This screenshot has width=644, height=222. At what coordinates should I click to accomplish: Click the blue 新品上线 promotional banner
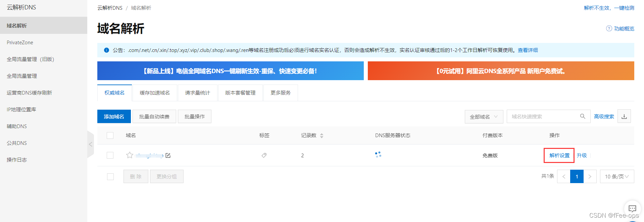pyautogui.click(x=231, y=71)
